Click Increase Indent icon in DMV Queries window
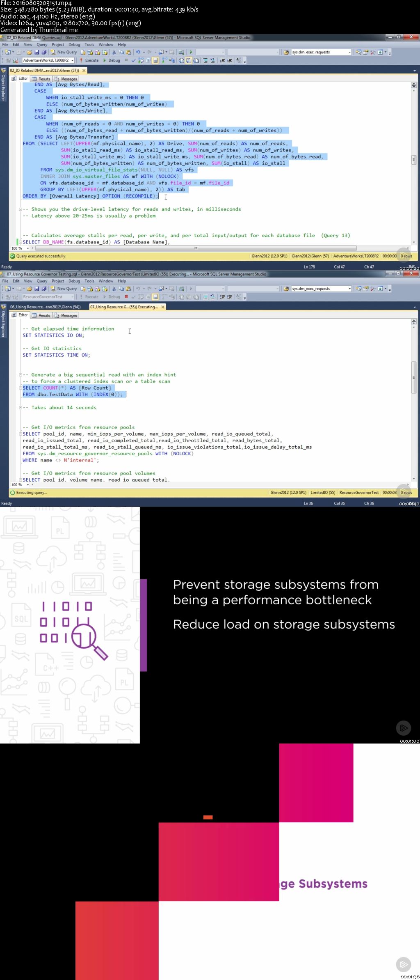Image resolution: width=420 pixels, height=980 pixels. (x=230, y=60)
